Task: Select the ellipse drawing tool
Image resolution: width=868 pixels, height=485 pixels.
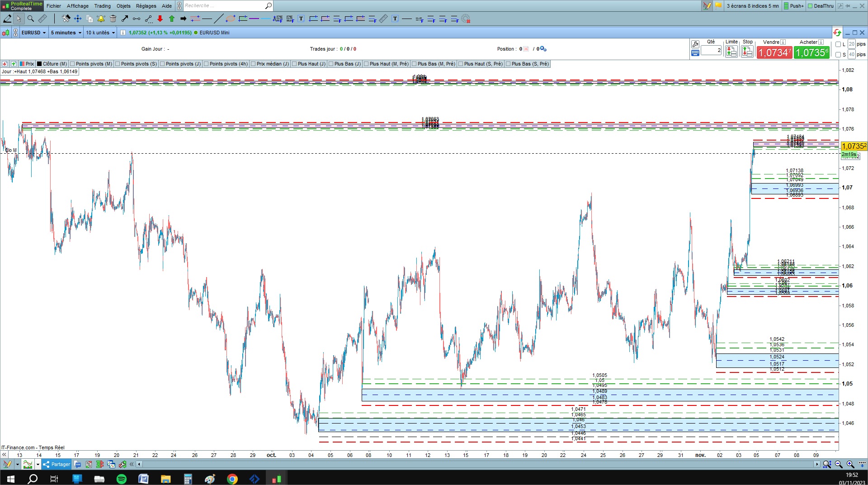Action: [231, 19]
